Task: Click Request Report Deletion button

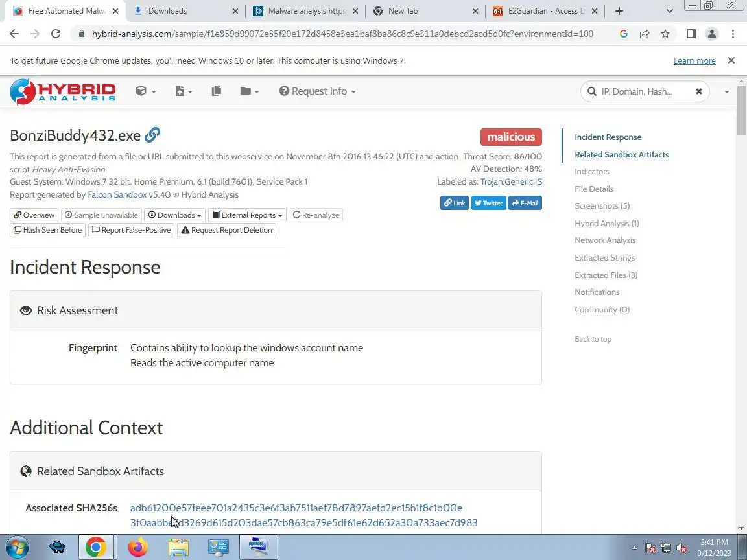Action: click(x=226, y=230)
